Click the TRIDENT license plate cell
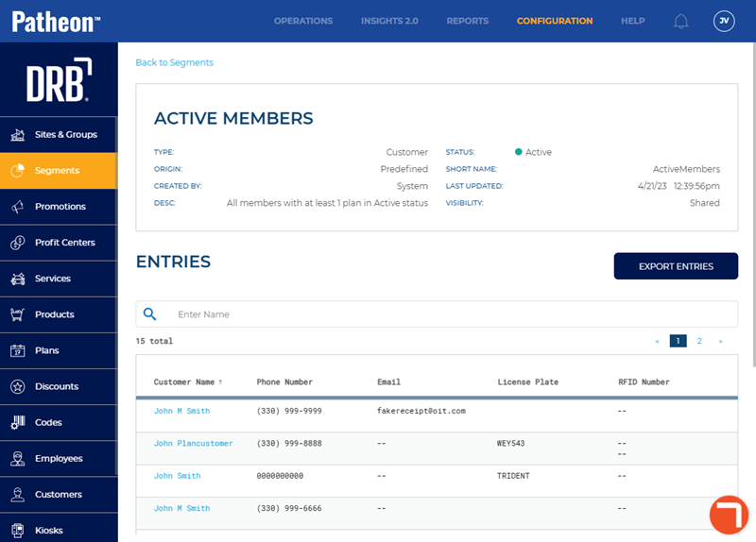 tap(513, 476)
